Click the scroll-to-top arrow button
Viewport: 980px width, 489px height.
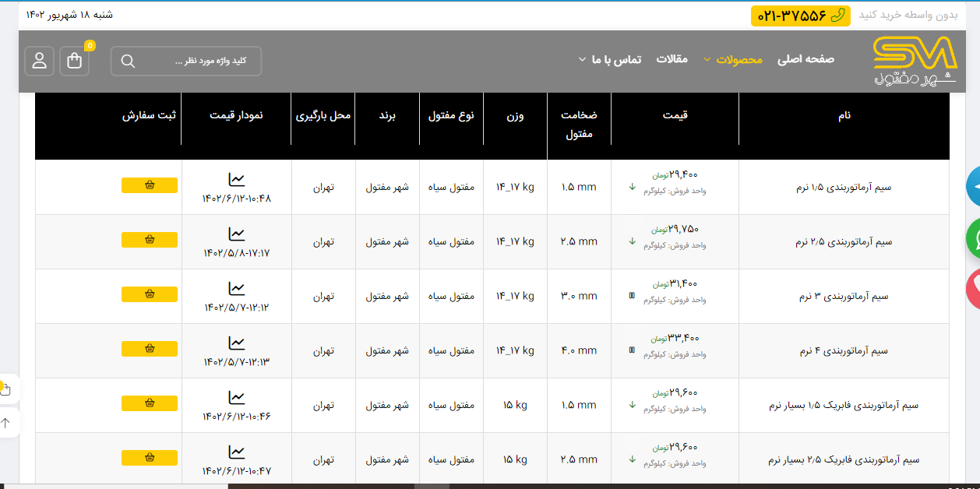[x=6, y=423]
